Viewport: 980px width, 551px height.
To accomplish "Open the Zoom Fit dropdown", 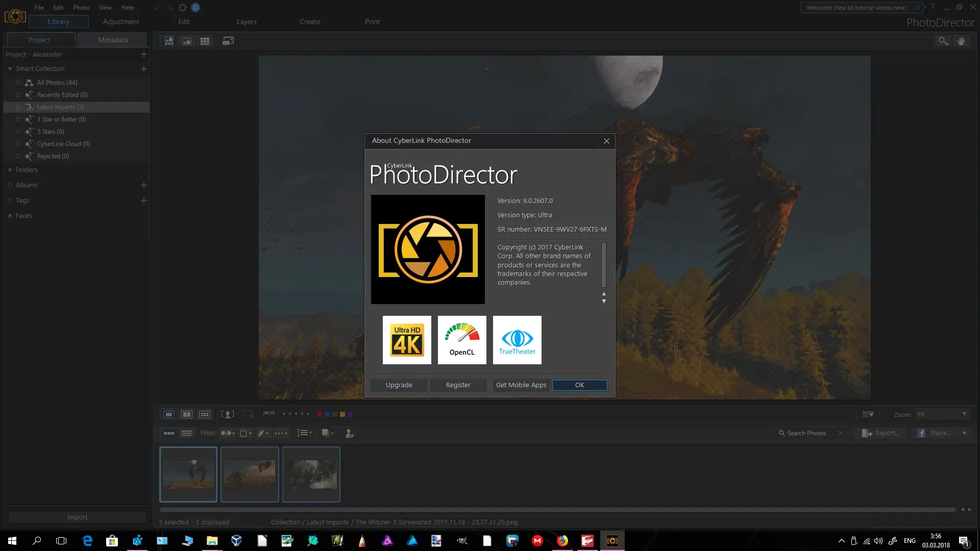I will click(x=942, y=414).
